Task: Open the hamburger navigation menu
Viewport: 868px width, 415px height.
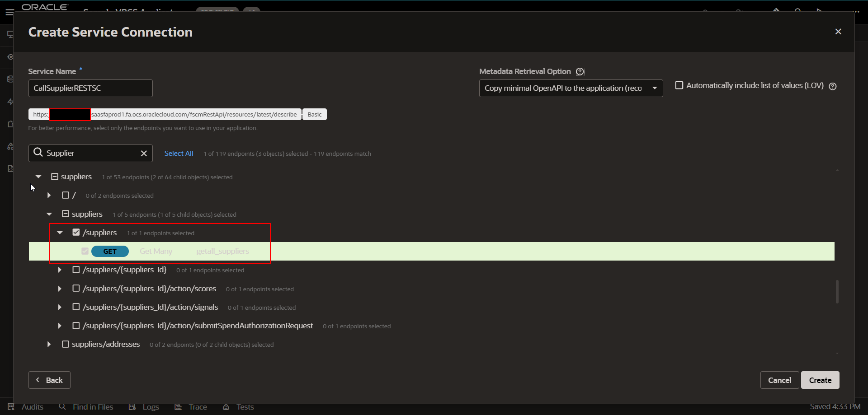Action: [9, 12]
